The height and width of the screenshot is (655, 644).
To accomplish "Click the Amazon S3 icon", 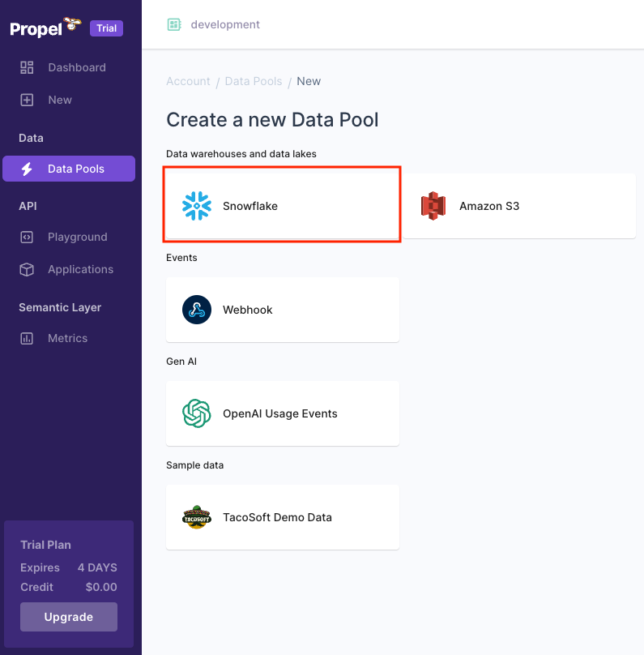I will (433, 206).
